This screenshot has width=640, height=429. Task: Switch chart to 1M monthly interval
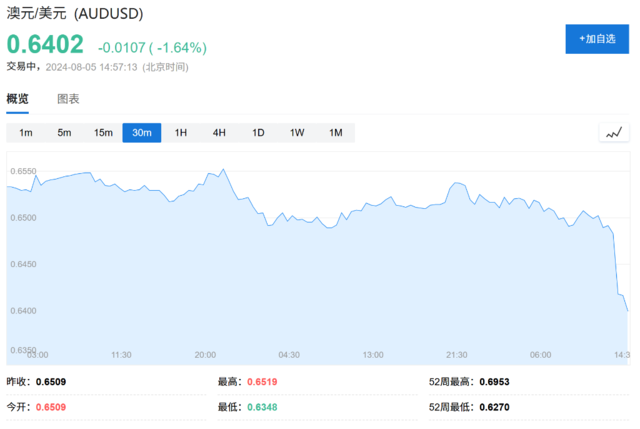click(336, 133)
